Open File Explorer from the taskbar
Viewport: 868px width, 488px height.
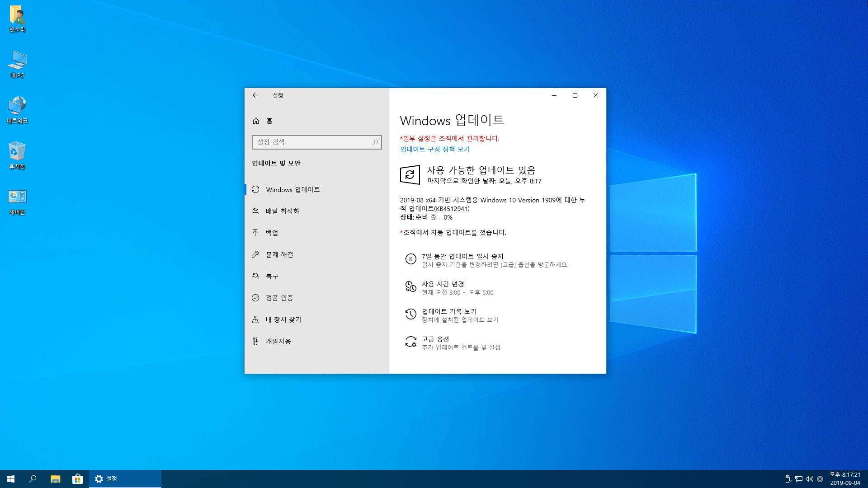pos(55,479)
